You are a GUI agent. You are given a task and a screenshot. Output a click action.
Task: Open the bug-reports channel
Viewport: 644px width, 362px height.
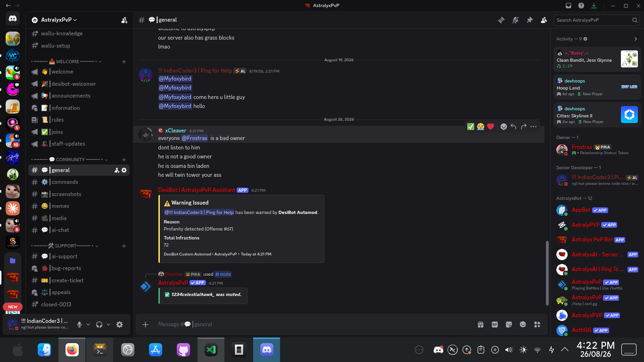click(x=78, y=268)
